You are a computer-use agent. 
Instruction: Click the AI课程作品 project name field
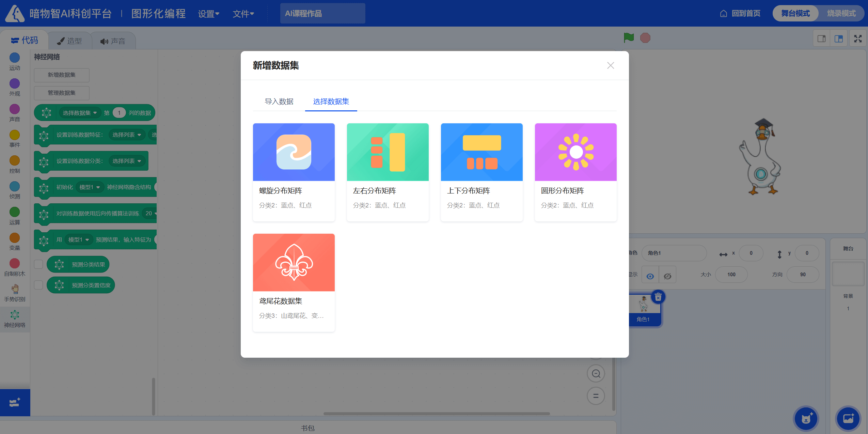322,13
